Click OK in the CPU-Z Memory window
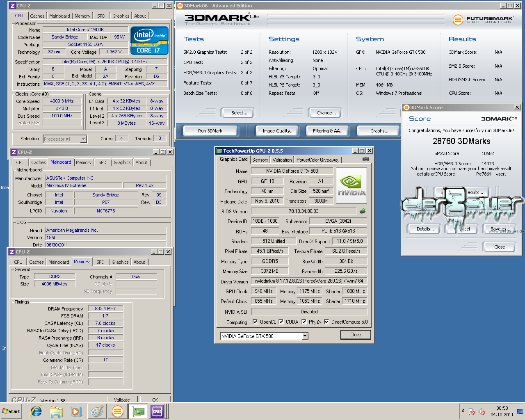The height and width of the screenshot is (420, 525). click(155, 399)
